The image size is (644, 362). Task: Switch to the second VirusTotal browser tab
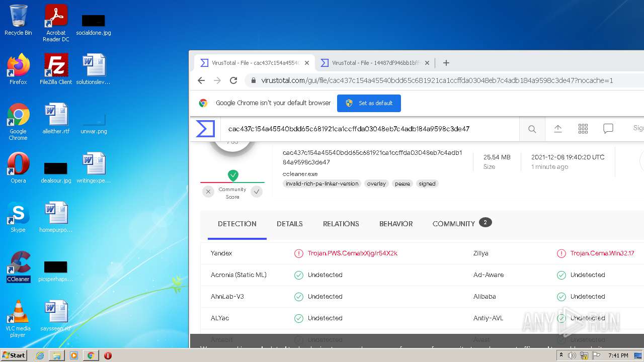coord(375,63)
